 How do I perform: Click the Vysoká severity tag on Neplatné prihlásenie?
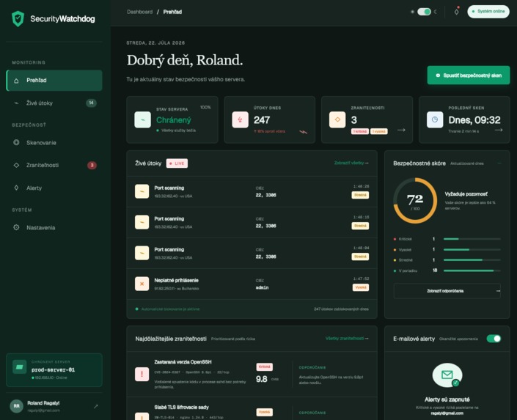361,287
